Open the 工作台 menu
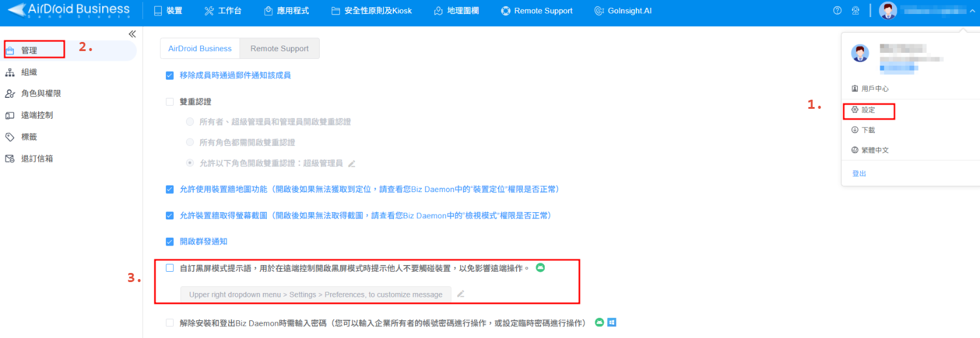This screenshot has height=338, width=980. pyautogui.click(x=223, y=11)
